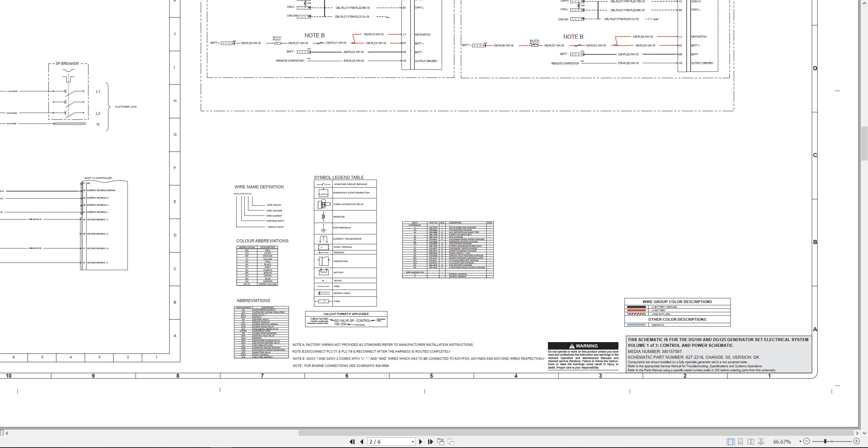
Task: Click MEDIA NUMBER: M0157597 text
Action: [x=654, y=352]
